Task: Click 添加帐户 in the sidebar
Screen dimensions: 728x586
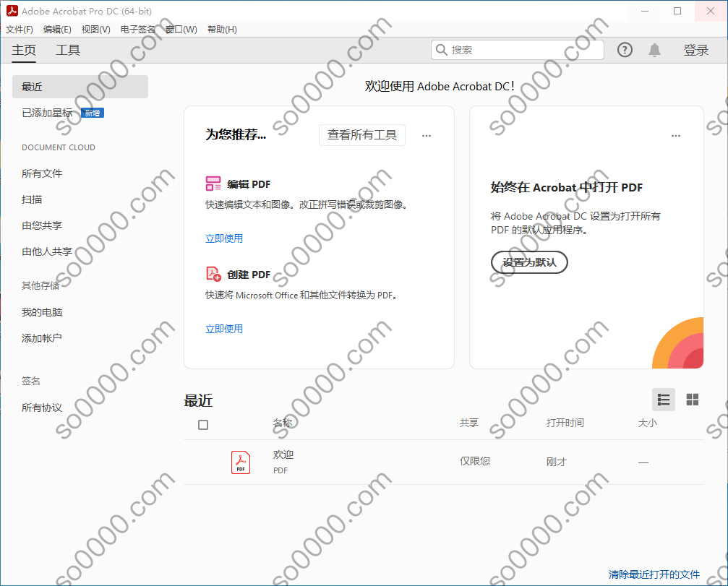Action: tap(42, 338)
